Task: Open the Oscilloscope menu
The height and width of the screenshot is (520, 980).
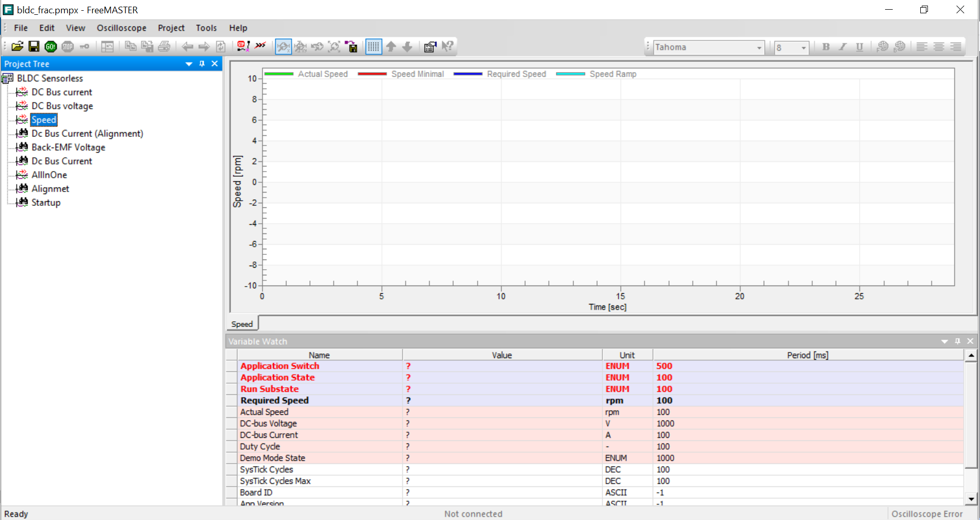Action: (x=121, y=28)
